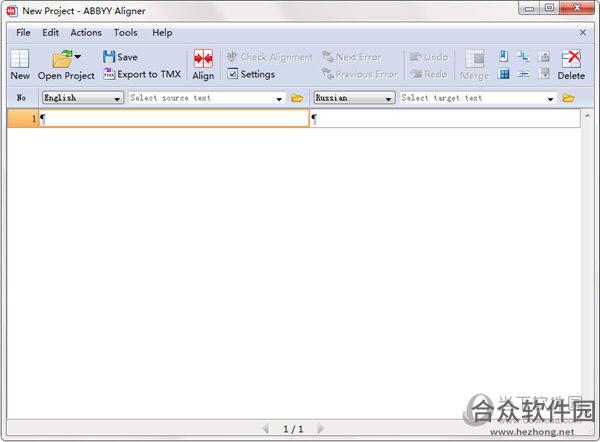Jump to the Next Error
Screen dimensions: 600x442
352,57
